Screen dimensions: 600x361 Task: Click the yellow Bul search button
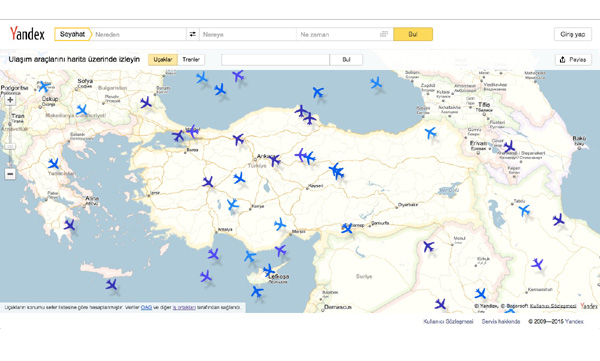point(413,34)
